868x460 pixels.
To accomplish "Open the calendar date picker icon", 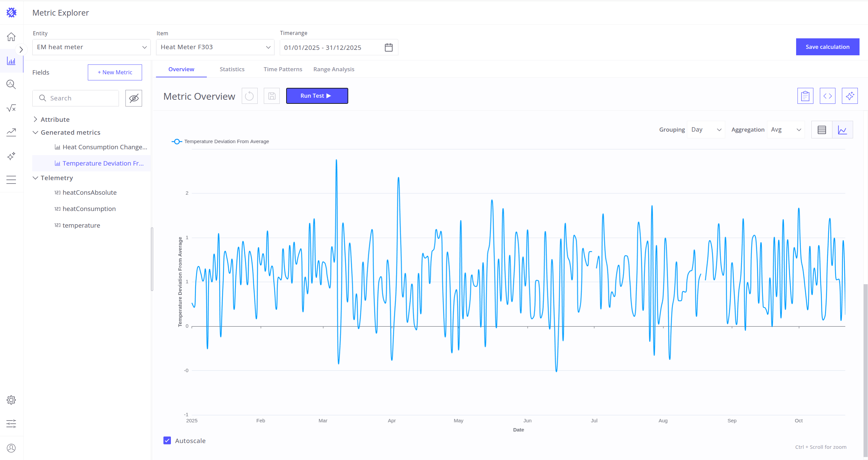I will pos(389,47).
